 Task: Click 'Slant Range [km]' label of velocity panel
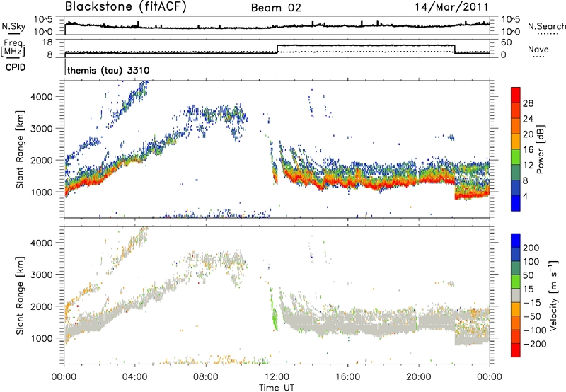point(20,295)
